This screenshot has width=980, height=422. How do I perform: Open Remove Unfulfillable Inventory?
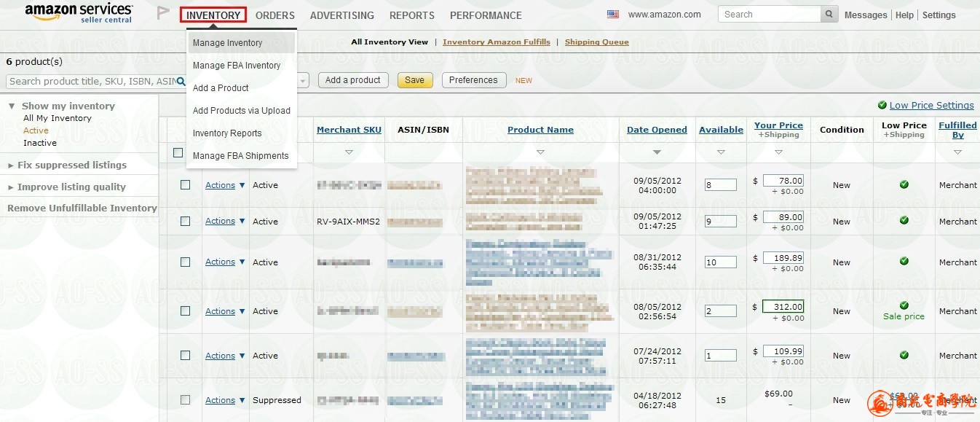pos(82,208)
